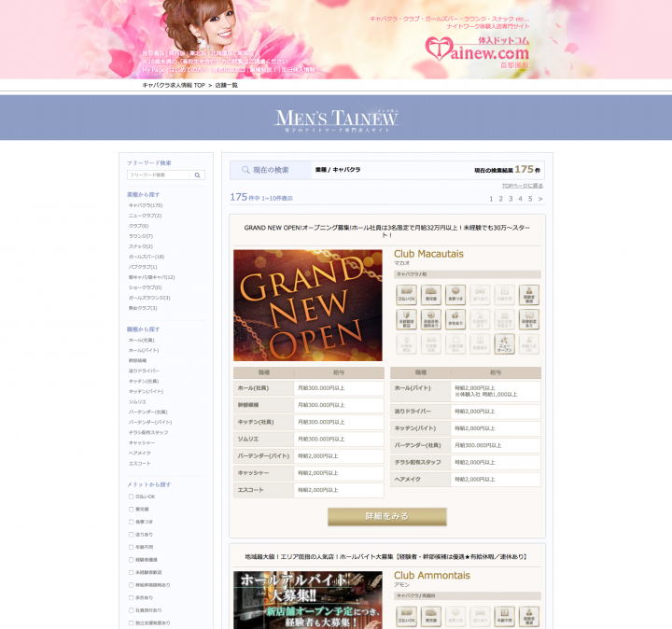This screenshot has height=629, width=672.
Task: Click the 研修制度あり icon for Club Macautais
Action: [x=529, y=320]
